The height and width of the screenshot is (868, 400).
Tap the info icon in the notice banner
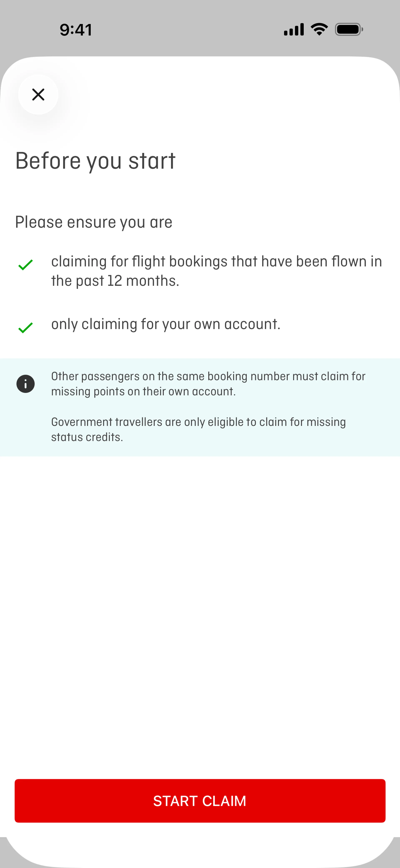click(26, 384)
